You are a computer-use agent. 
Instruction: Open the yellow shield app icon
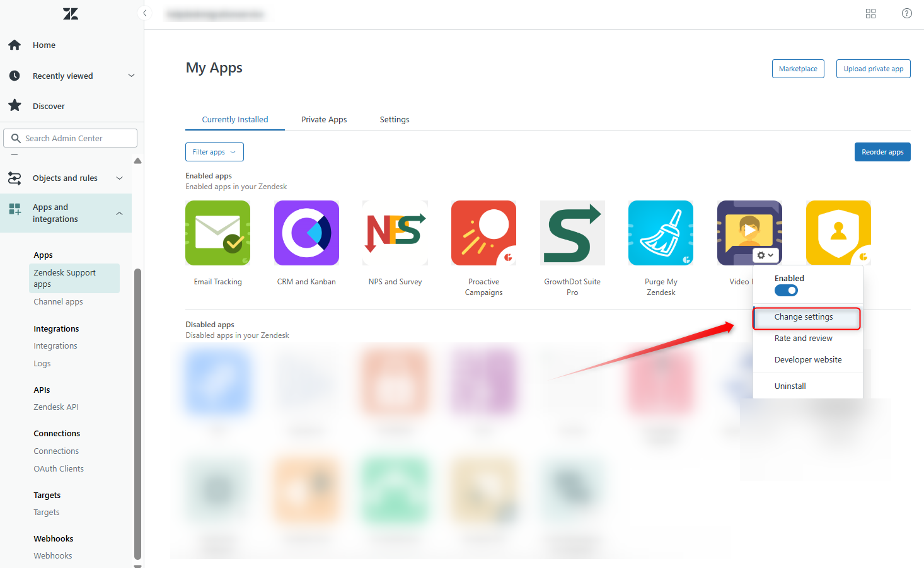[x=838, y=233]
